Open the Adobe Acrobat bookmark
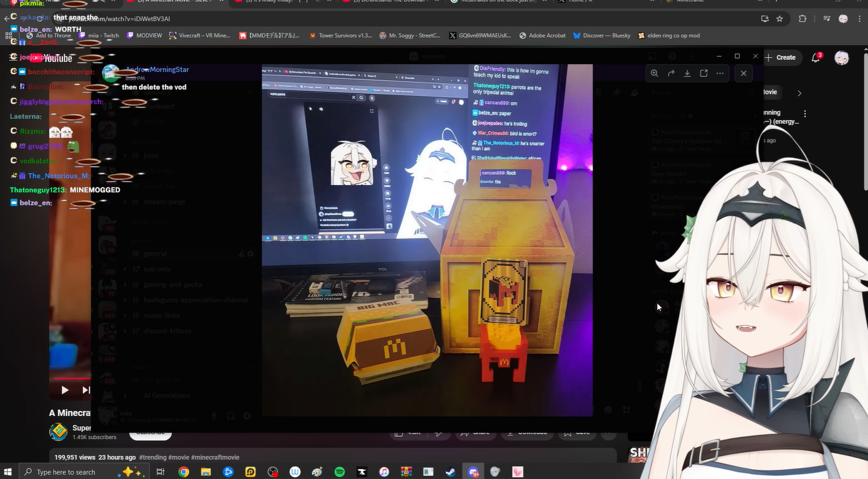This screenshot has height=479, width=868. [542, 36]
